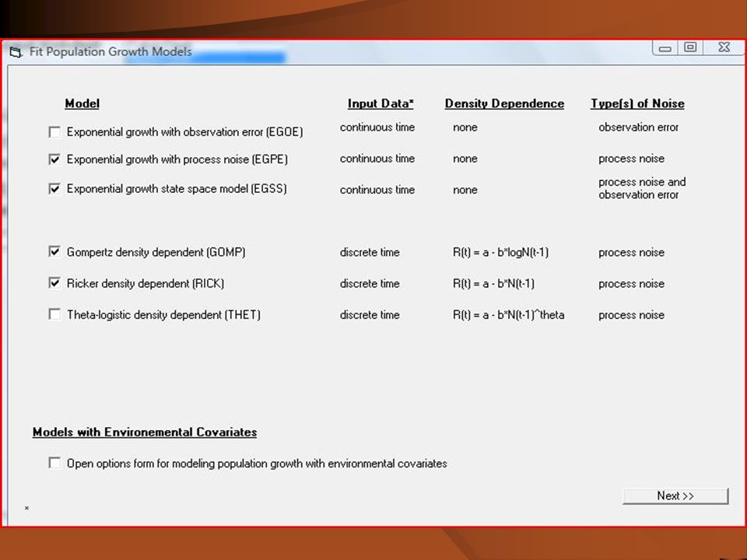Enable the environmental covariates options form checkbox
Viewport: 747px width, 560px height.
(54, 463)
